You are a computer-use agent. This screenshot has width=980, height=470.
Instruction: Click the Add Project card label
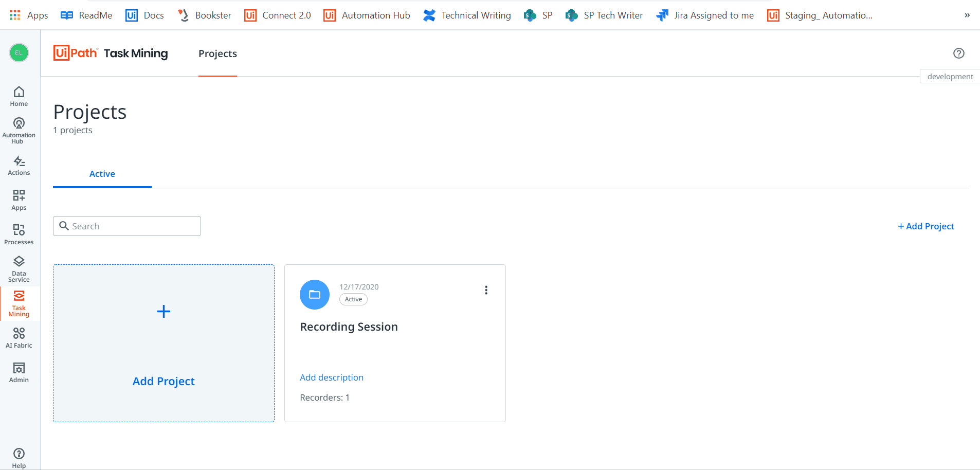(164, 381)
